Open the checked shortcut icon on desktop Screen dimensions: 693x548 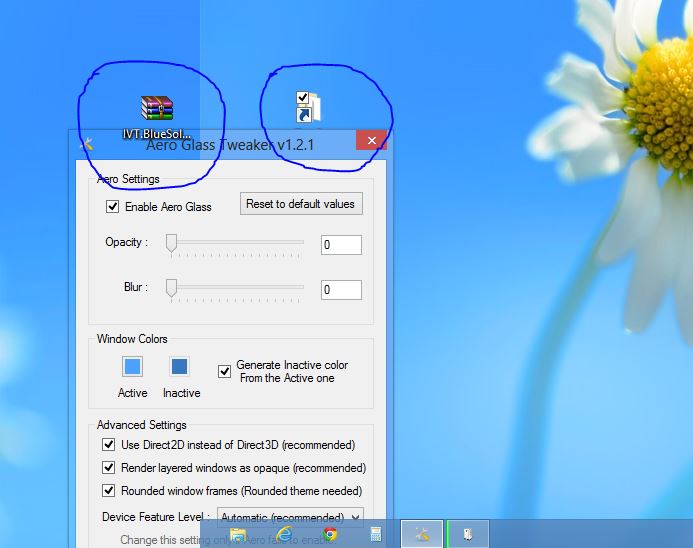pyautogui.click(x=307, y=105)
